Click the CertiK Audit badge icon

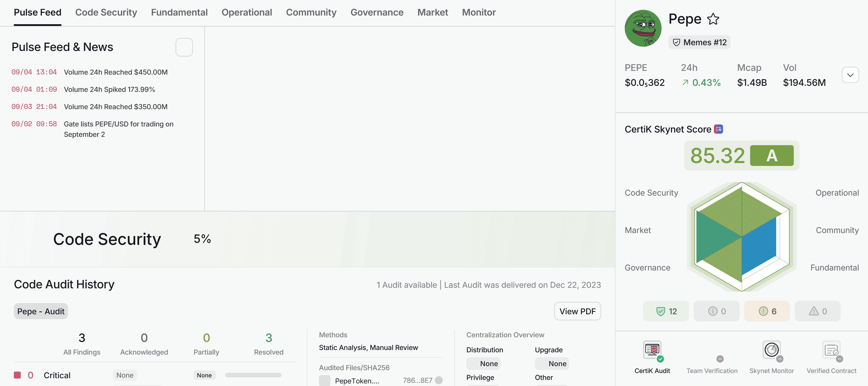652,350
